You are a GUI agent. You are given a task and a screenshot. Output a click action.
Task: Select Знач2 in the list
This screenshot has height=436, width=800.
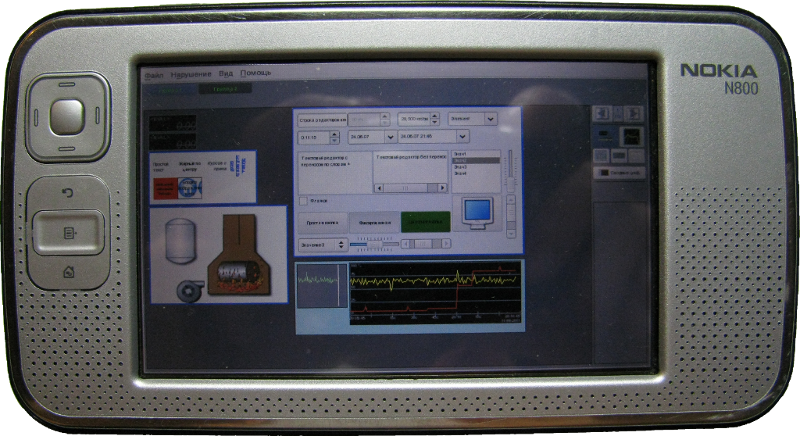476,160
